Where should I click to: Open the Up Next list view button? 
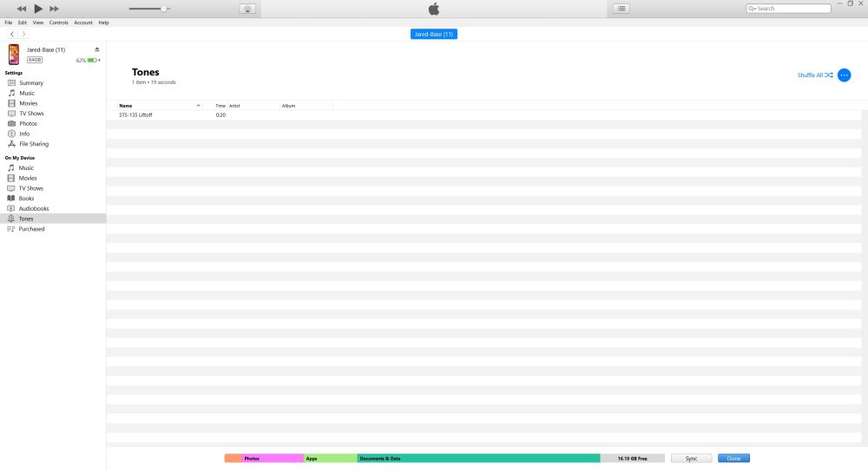coord(621,9)
